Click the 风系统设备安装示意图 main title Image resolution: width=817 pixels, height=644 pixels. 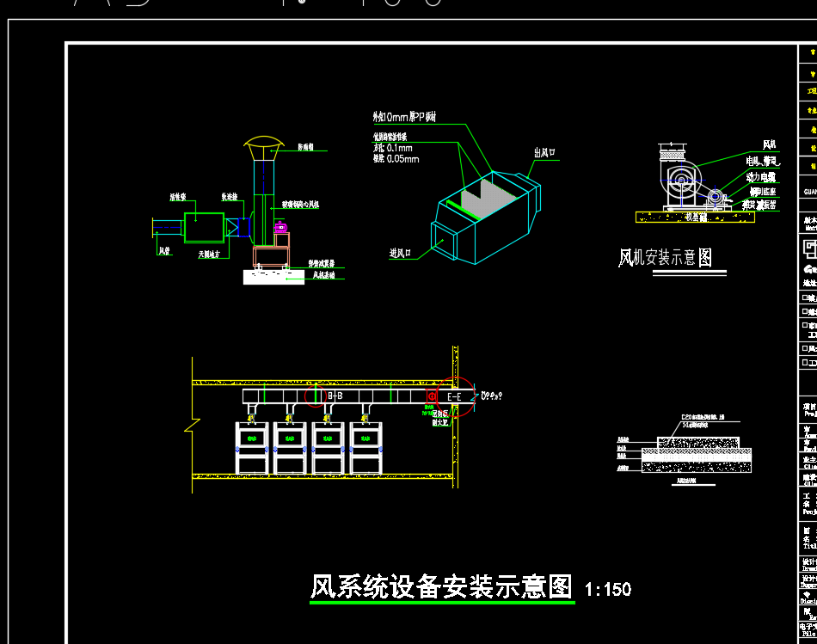[440, 587]
